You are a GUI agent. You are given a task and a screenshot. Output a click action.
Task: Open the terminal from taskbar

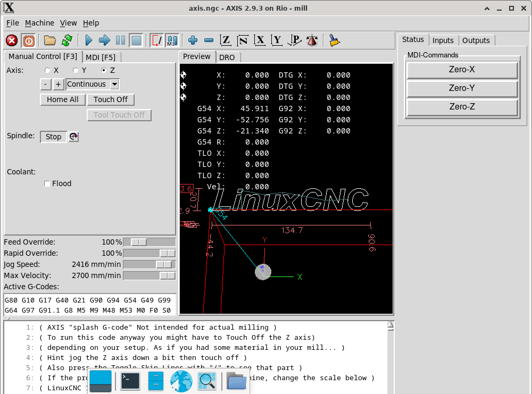point(130,381)
